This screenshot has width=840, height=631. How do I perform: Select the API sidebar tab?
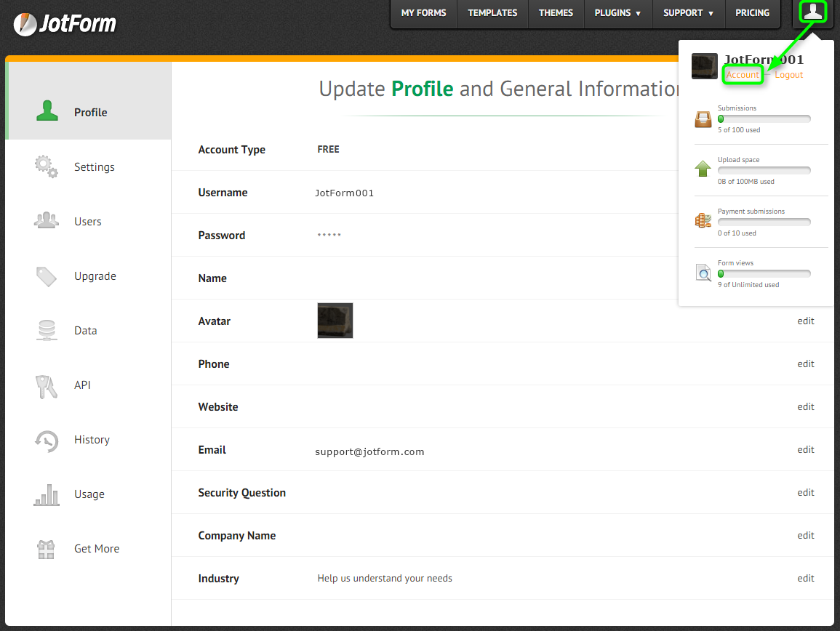(x=89, y=385)
